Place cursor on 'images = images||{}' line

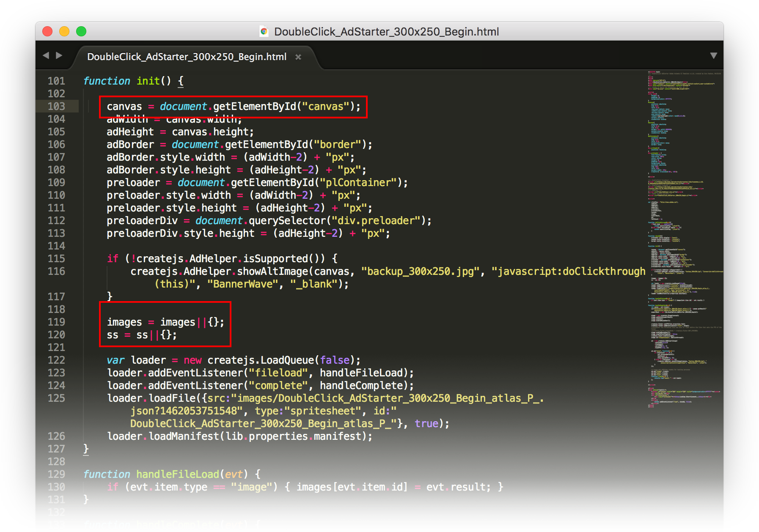coord(165,322)
